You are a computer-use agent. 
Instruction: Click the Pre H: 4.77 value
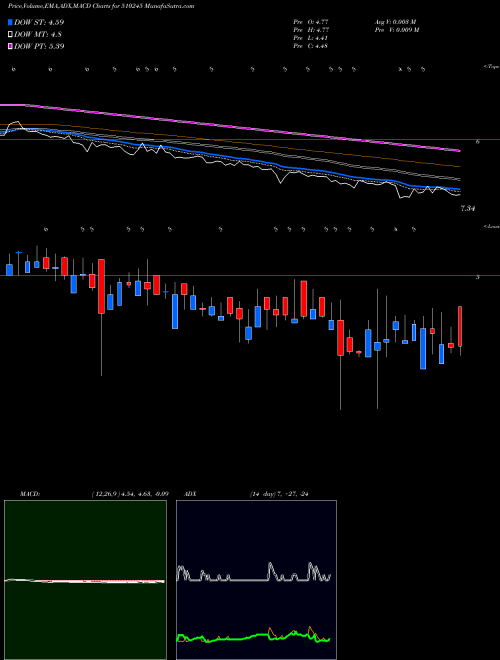pyautogui.click(x=311, y=30)
